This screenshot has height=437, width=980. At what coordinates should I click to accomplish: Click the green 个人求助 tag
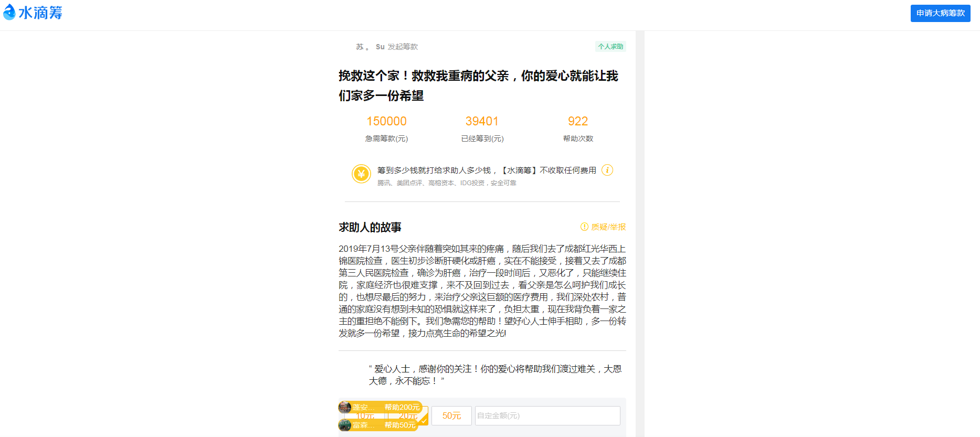pyautogui.click(x=610, y=47)
